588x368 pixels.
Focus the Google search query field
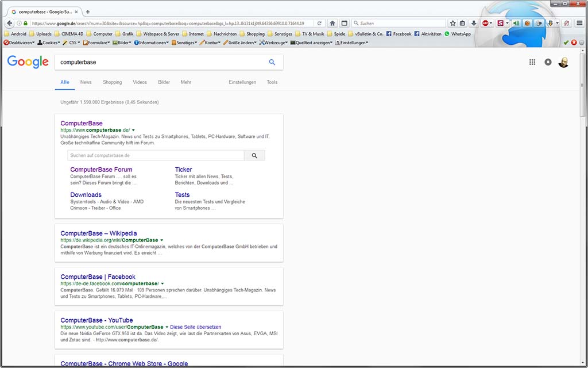tap(161, 62)
